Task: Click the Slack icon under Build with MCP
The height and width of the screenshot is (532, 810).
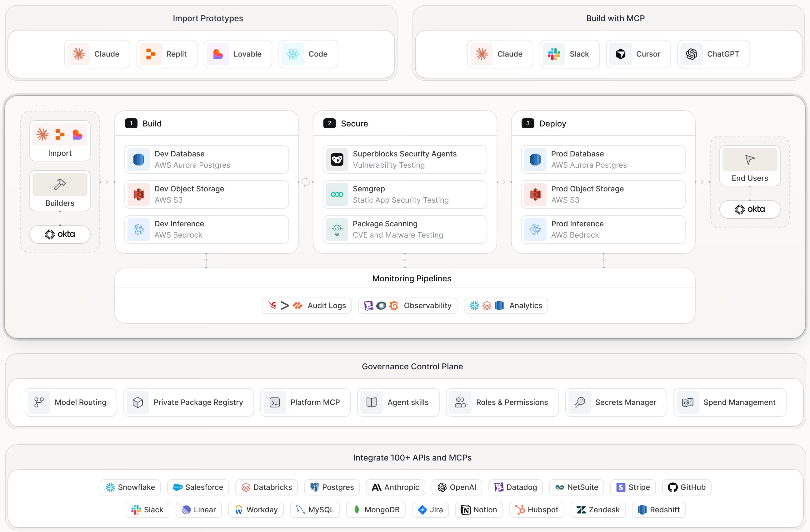Action: (554, 54)
